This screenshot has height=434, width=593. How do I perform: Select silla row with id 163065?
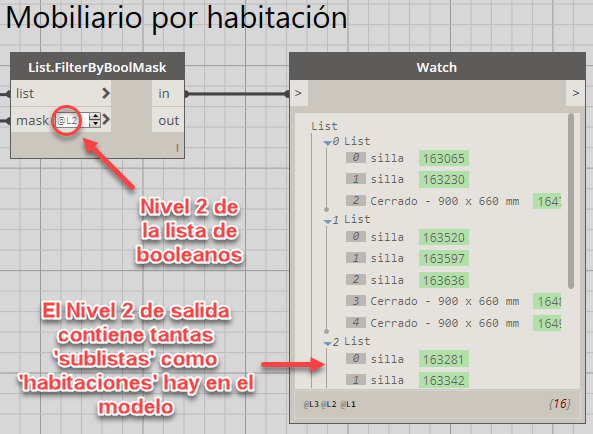click(x=407, y=158)
